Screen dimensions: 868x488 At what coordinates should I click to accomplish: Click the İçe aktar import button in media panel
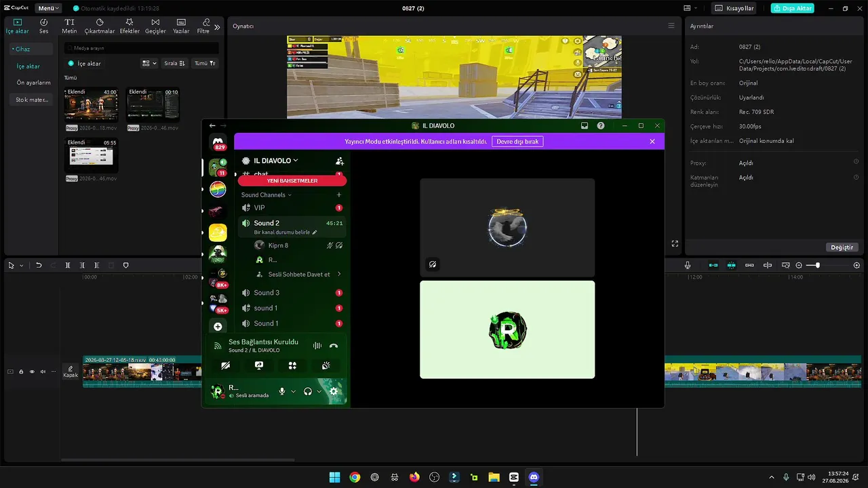[x=85, y=63]
